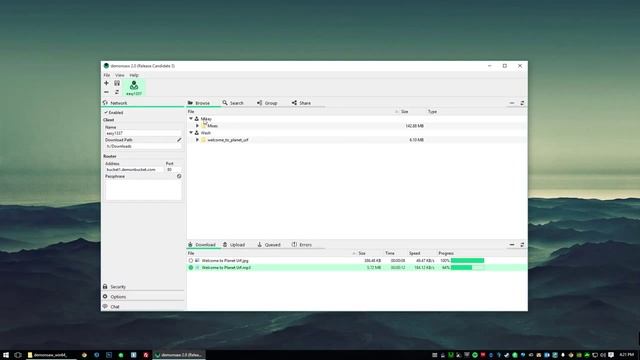Open demonsaw_world taskbar item
The image size is (640, 360).
click(50, 355)
